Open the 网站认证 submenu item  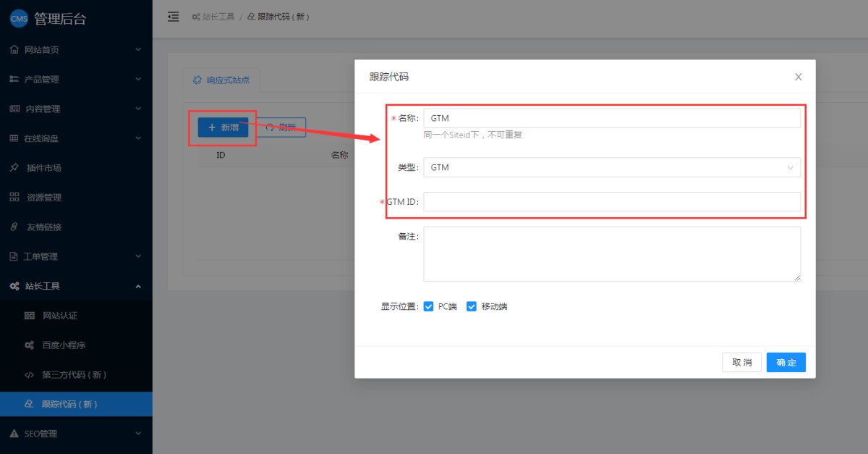point(59,316)
